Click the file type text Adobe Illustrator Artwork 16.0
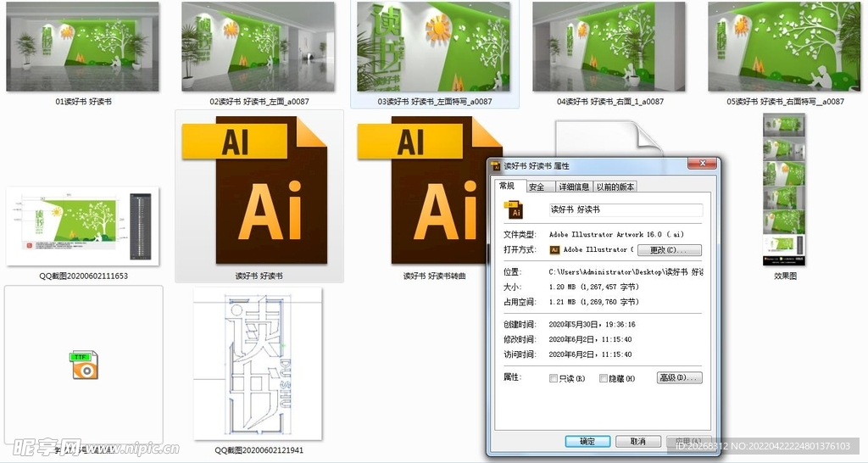The image size is (868, 463). (617, 234)
